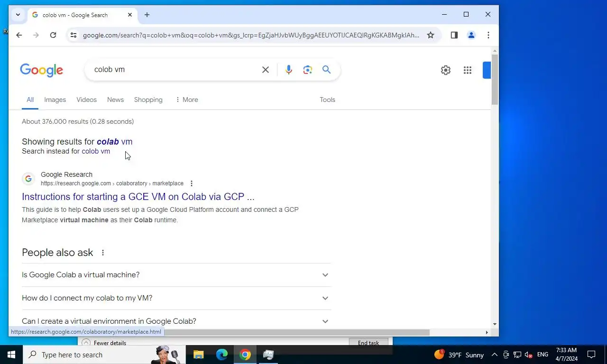Click the Chrome taskbar icon
Screen dimensions: 607x364
tap(245, 355)
